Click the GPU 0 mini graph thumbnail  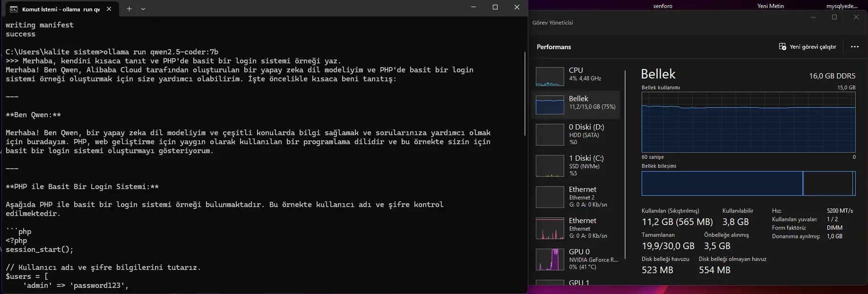point(550,259)
